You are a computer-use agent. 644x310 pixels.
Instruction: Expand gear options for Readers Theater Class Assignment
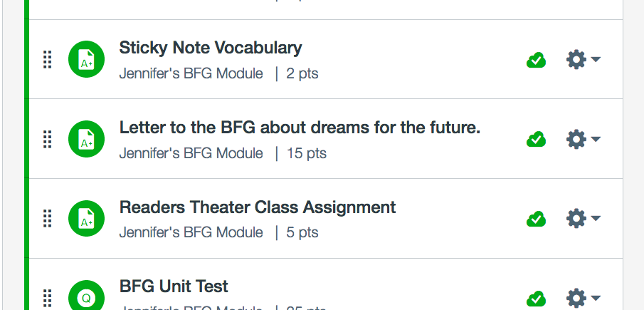(583, 218)
